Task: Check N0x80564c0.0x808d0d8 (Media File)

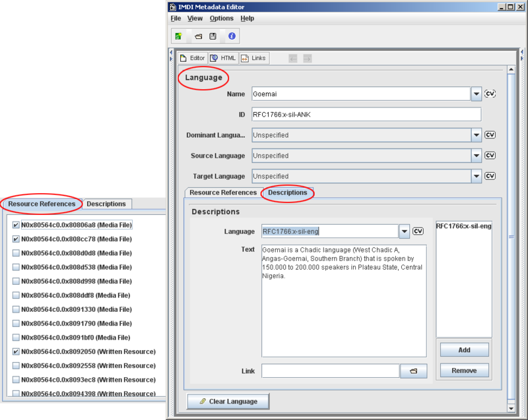Action: pos(16,253)
